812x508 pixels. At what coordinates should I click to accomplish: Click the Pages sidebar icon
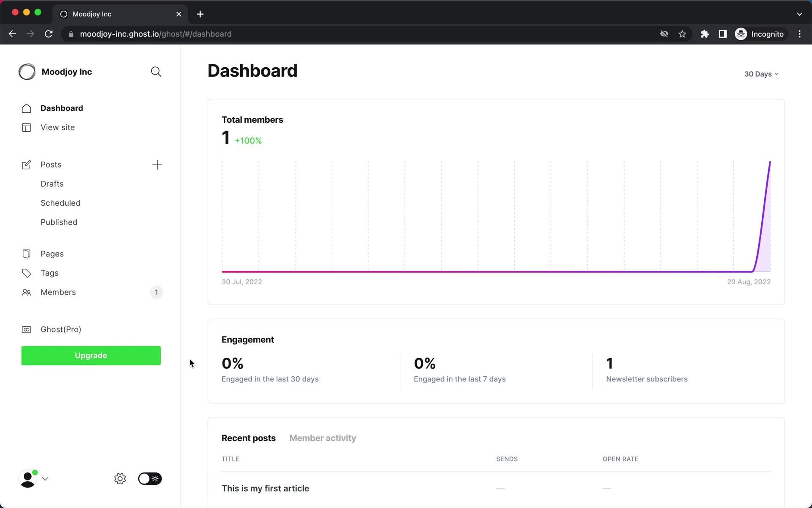(26, 254)
